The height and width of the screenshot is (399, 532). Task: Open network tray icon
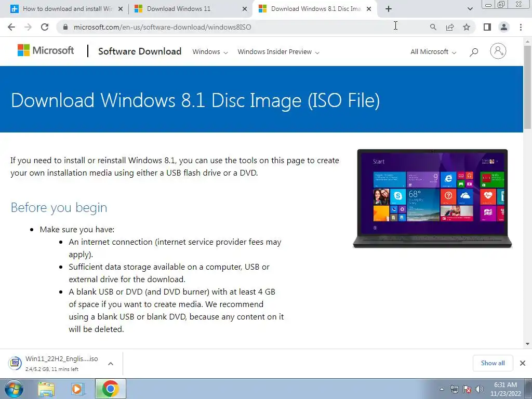[x=454, y=389]
